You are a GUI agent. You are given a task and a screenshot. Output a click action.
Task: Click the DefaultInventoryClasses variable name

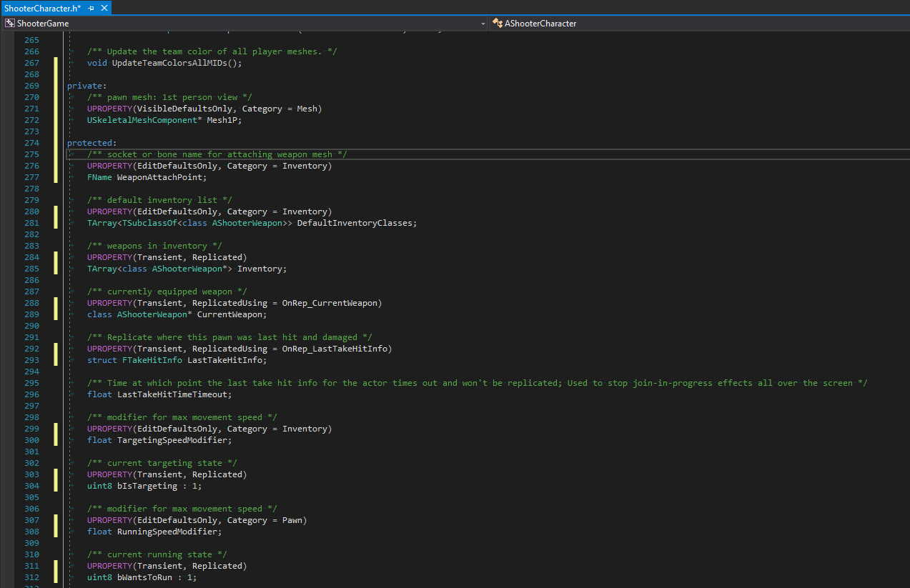[x=355, y=223]
